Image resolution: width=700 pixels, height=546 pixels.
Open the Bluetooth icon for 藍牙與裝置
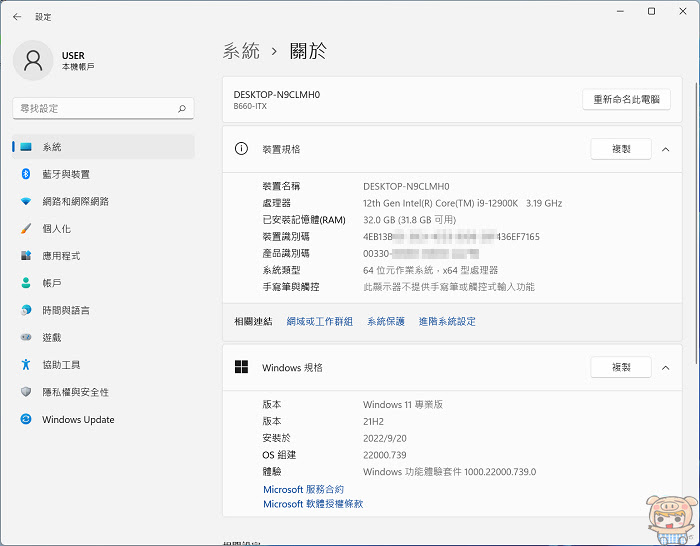pos(26,174)
